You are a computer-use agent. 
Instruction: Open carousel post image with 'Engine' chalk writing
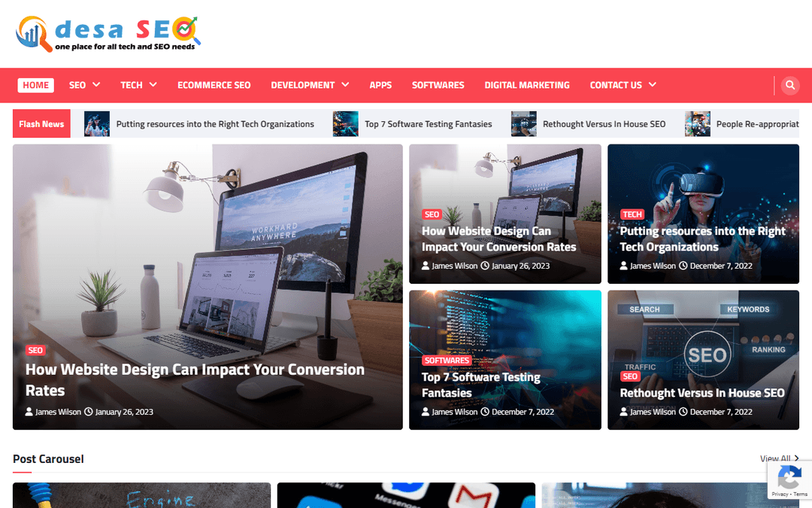[x=141, y=495]
